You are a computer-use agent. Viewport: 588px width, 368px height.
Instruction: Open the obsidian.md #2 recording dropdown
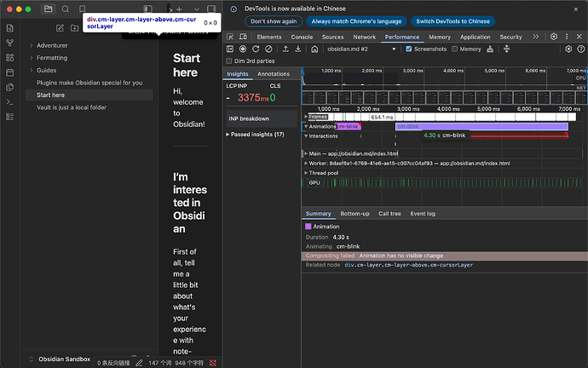pyautogui.click(x=361, y=49)
